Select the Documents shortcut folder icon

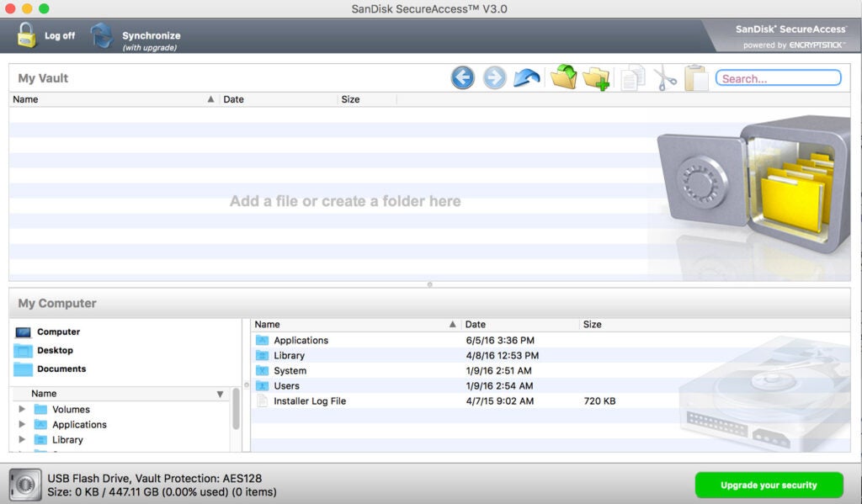tap(23, 369)
